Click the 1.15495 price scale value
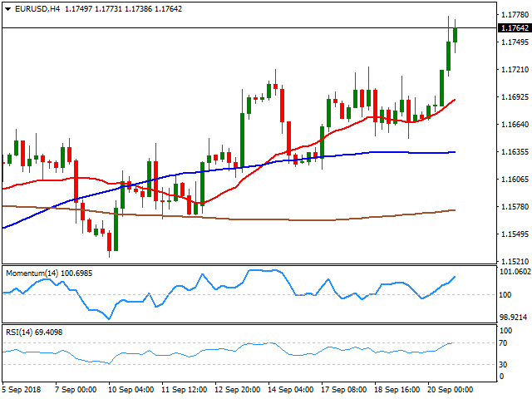The height and width of the screenshot is (399, 532). click(x=515, y=234)
